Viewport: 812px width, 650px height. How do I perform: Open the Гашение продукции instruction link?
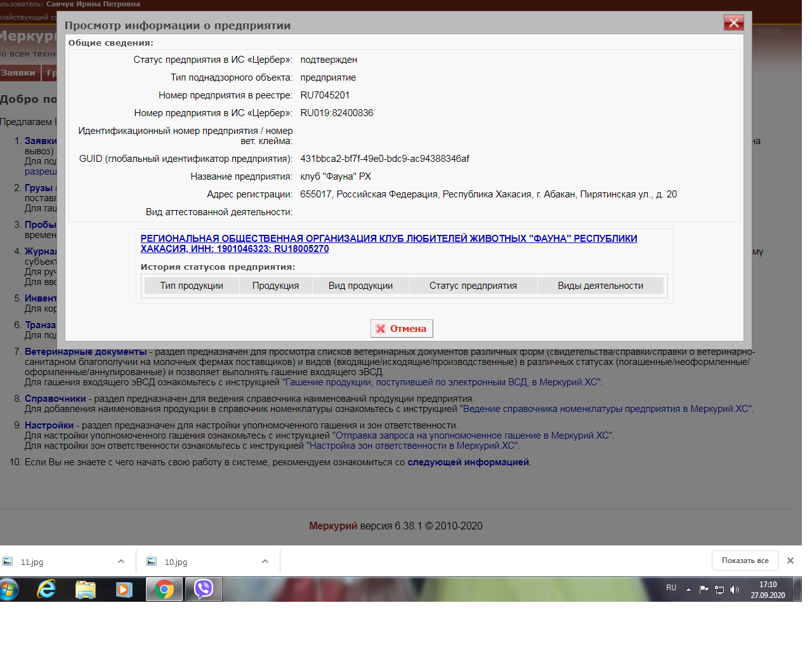click(442, 382)
